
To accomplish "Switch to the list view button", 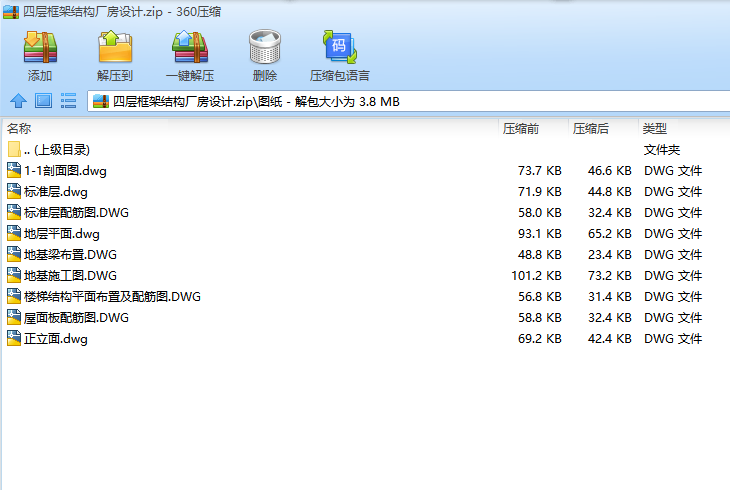I will point(68,101).
